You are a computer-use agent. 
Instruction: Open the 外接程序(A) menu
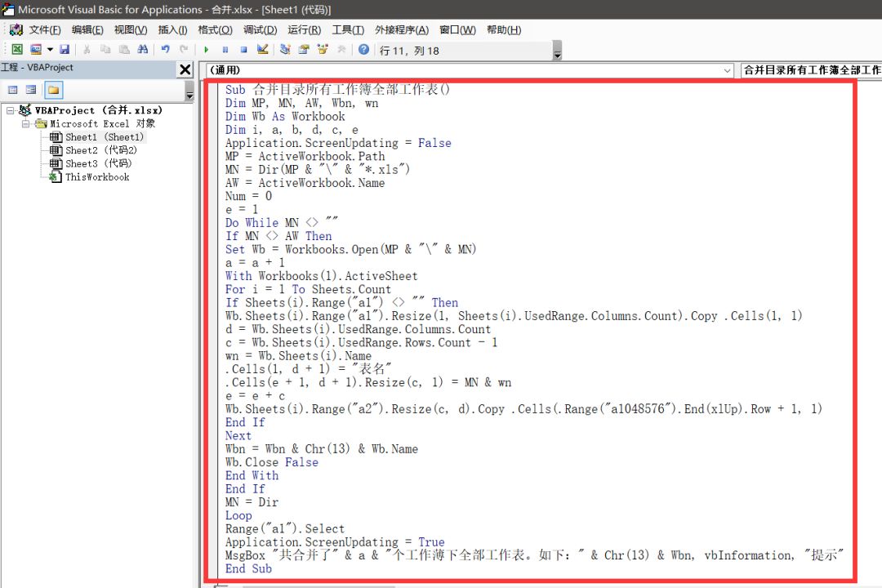point(402,30)
